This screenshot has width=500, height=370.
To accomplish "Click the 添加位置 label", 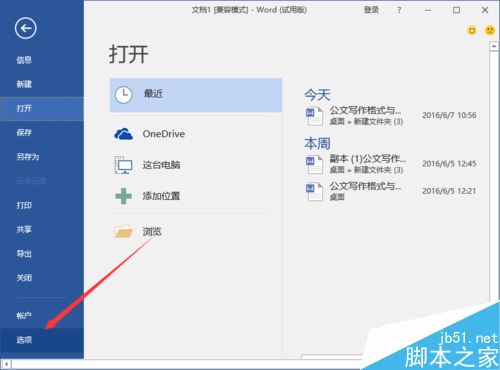I will (161, 196).
